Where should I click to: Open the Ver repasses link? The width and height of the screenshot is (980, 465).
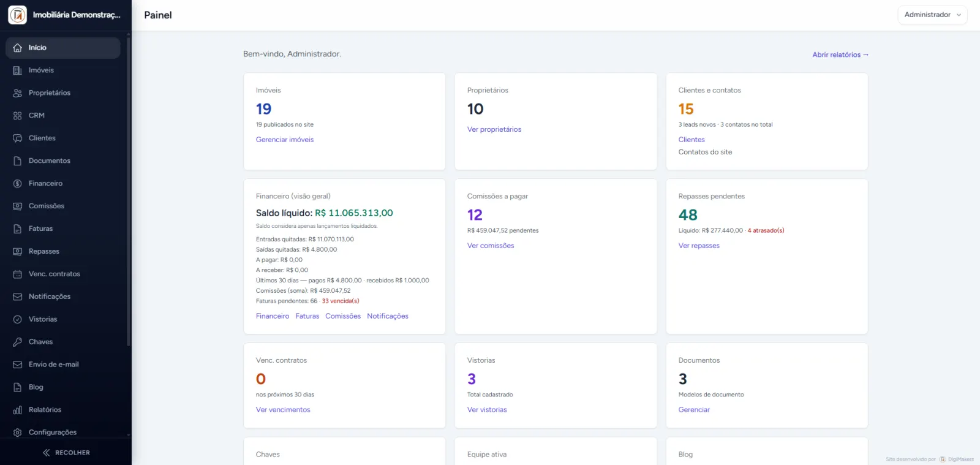pos(699,246)
